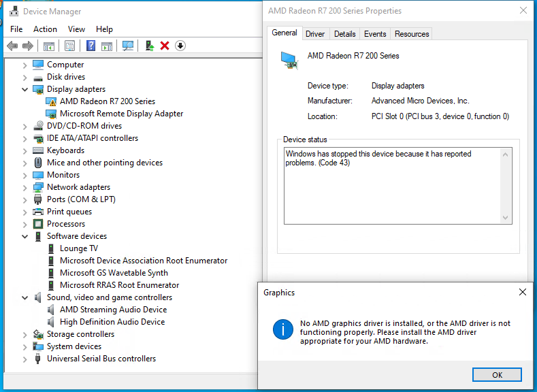Click the Processors chip icon
This screenshot has height=392, width=537.
click(38, 224)
